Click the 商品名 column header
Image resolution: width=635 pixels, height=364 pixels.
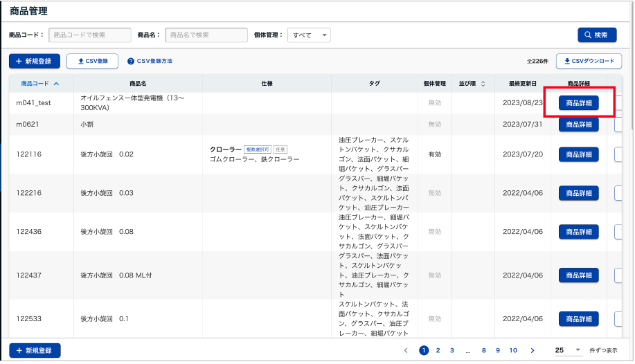coord(138,84)
